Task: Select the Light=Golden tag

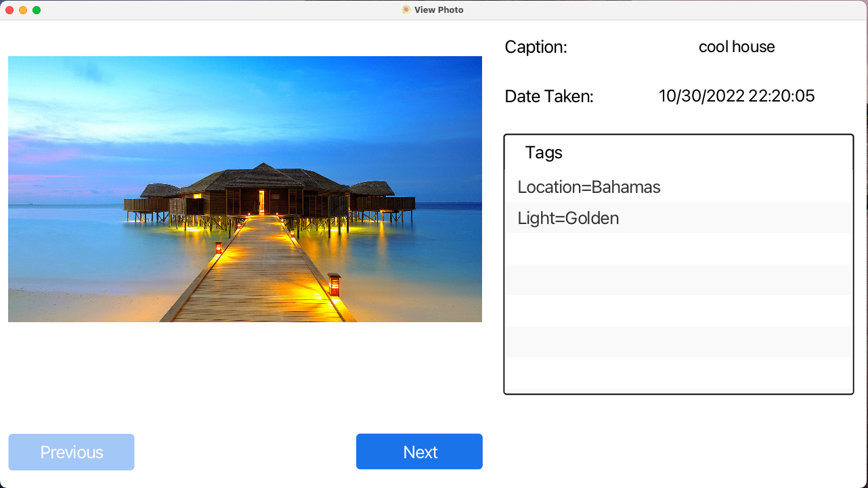Action: click(x=567, y=218)
